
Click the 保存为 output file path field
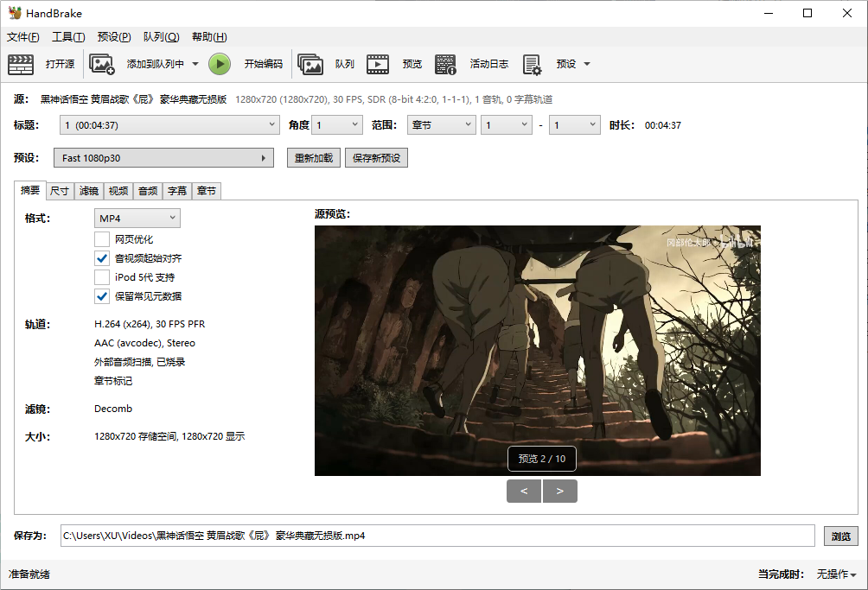tap(437, 536)
